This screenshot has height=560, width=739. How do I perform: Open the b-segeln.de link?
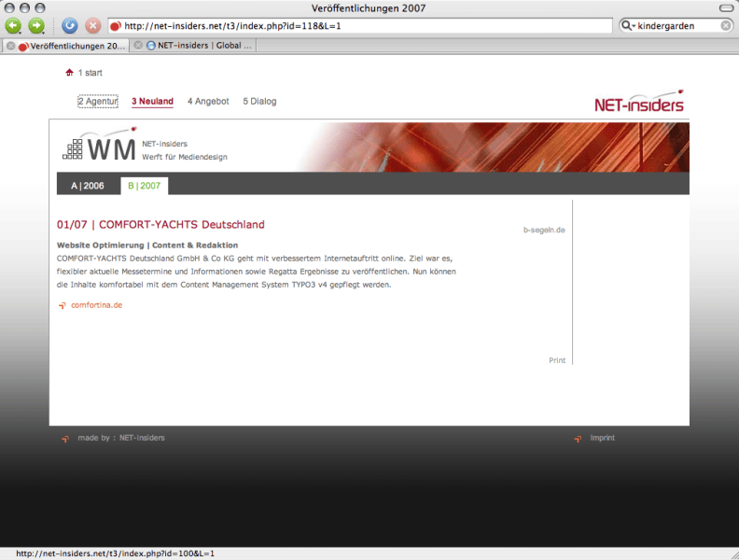click(544, 230)
